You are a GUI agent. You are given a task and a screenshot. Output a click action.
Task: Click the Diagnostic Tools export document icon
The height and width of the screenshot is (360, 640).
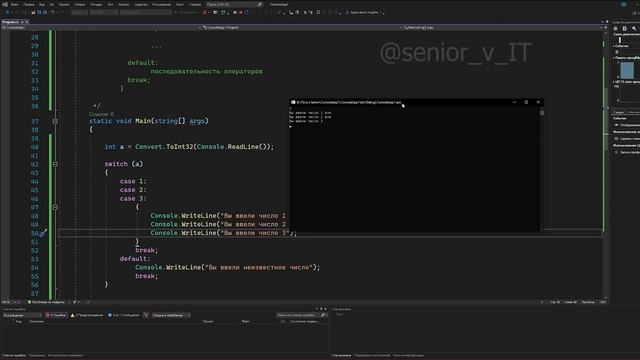(x=624, y=29)
